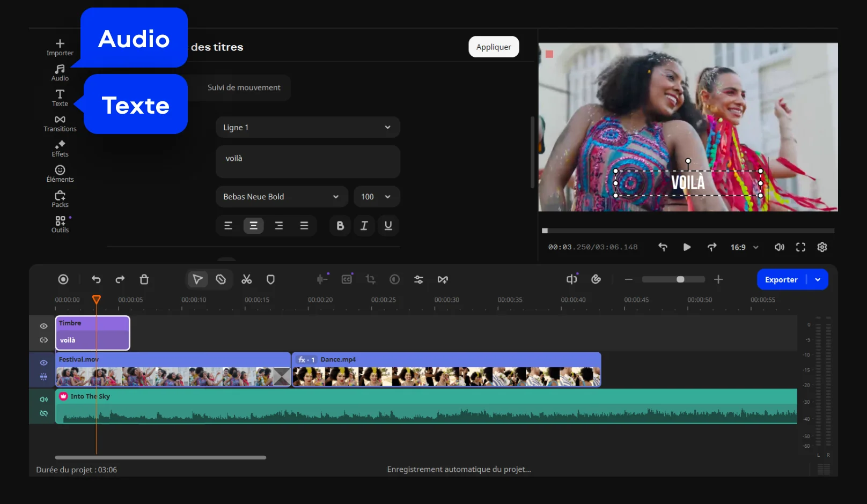The width and height of the screenshot is (867, 504).
Task: Open the 16:9 aspect ratio dropdown
Action: tap(744, 247)
